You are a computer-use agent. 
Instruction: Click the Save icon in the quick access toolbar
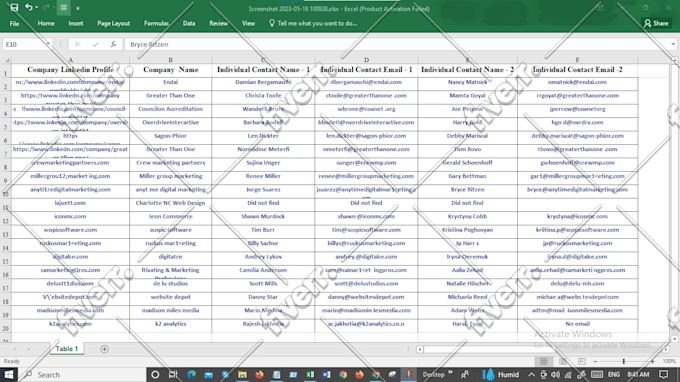point(14,7)
